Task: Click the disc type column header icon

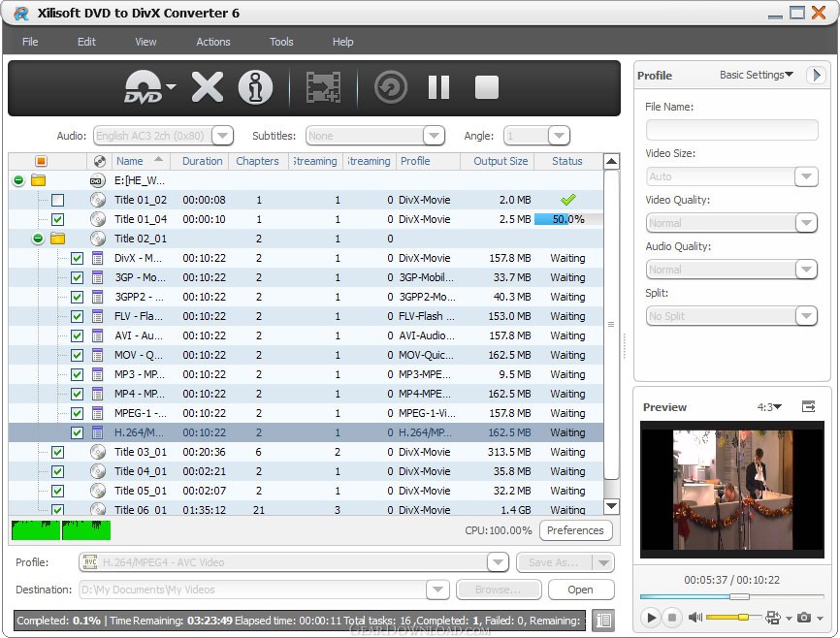Action: pyautogui.click(x=99, y=161)
